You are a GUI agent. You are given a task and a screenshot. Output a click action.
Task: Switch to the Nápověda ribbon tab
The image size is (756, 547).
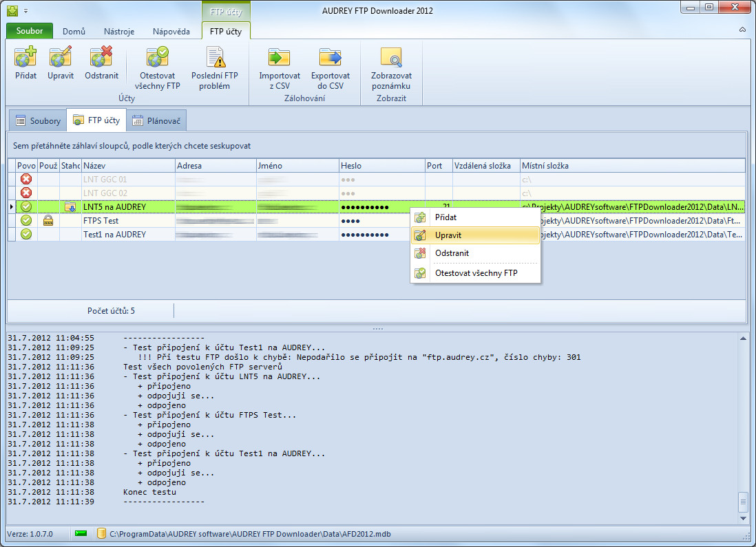coord(171,32)
